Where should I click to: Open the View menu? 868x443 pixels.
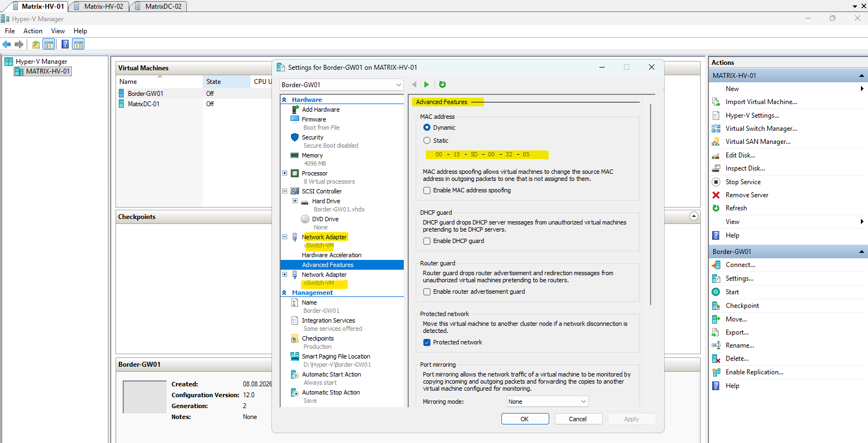58,31
